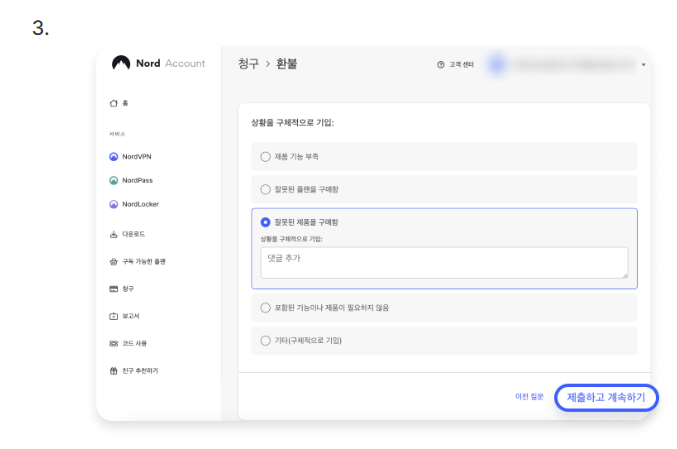677x449 pixels.
Task: Open the home (홈) icon in sidebar
Action: [x=114, y=103]
